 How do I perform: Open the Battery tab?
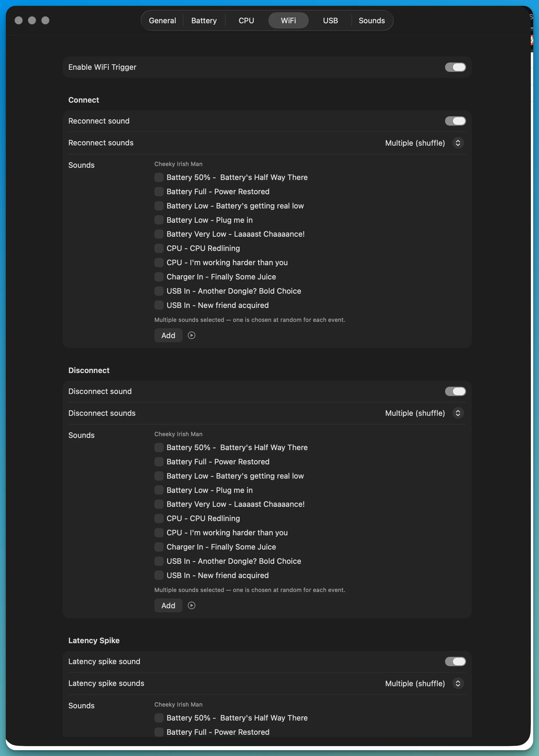204,21
